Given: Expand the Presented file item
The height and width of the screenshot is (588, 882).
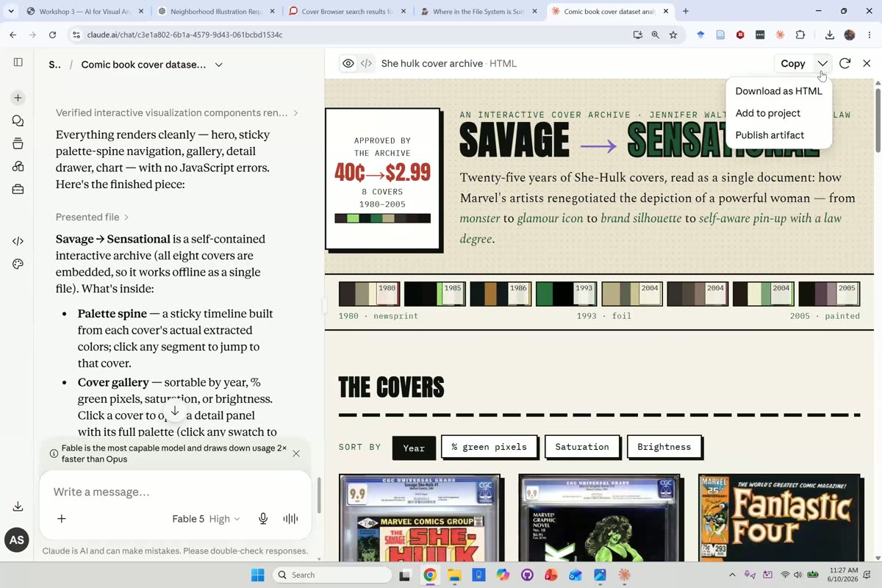Looking at the screenshot, I should point(93,217).
